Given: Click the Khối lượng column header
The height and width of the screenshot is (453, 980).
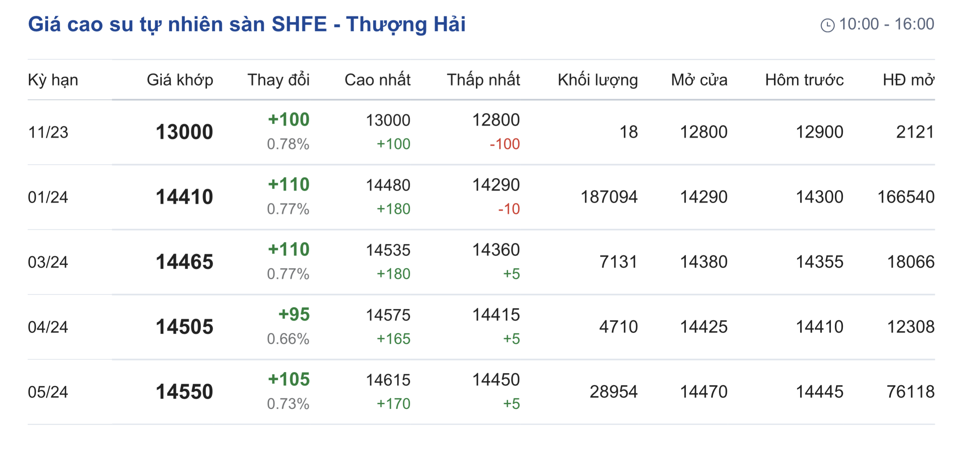Looking at the screenshot, I should 598,80.
